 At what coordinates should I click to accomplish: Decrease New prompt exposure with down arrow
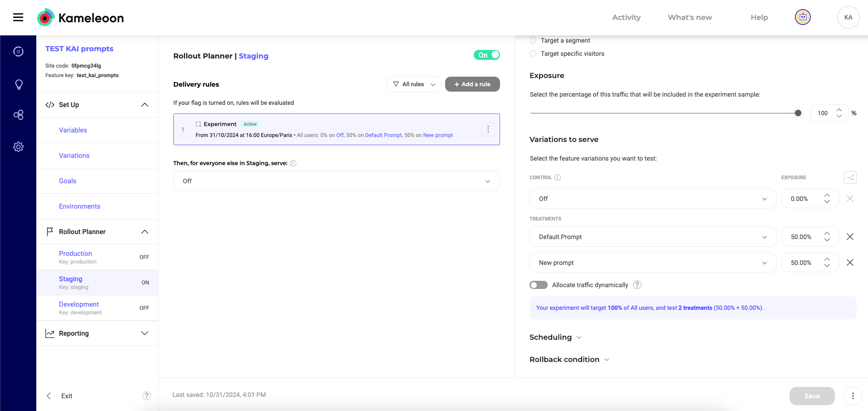[827, 265]
